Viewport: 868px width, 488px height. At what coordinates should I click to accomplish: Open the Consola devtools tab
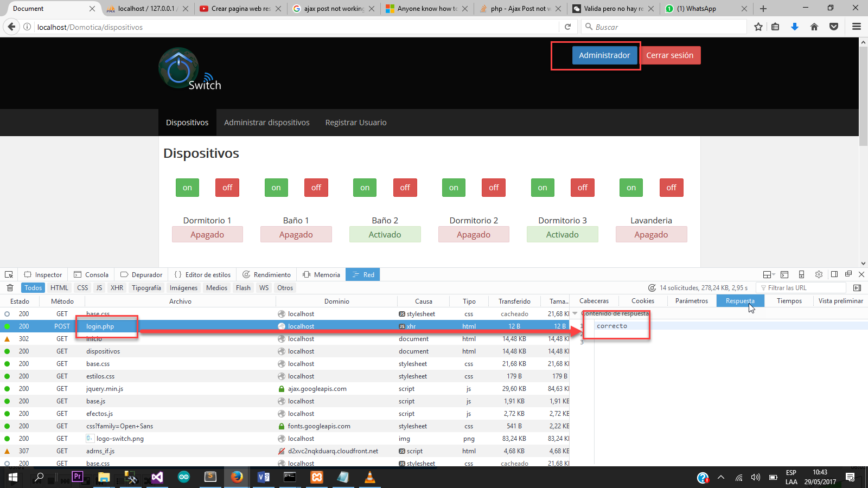point(91,274)
